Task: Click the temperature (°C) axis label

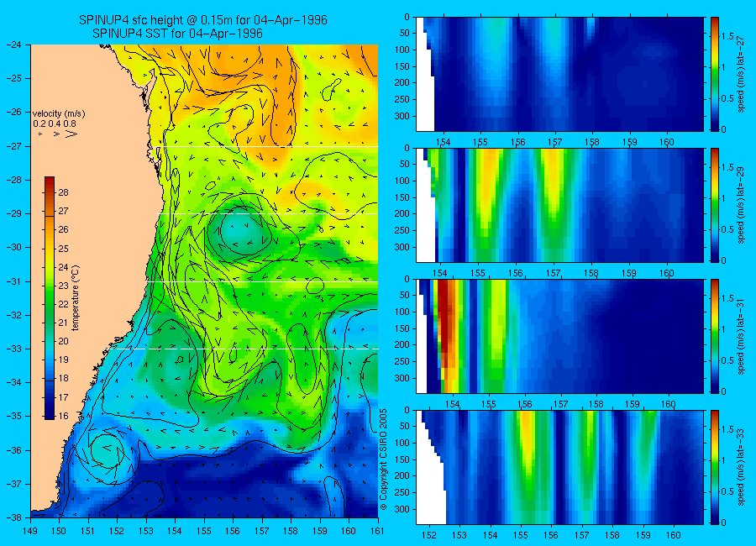Action: click(76, 297)
